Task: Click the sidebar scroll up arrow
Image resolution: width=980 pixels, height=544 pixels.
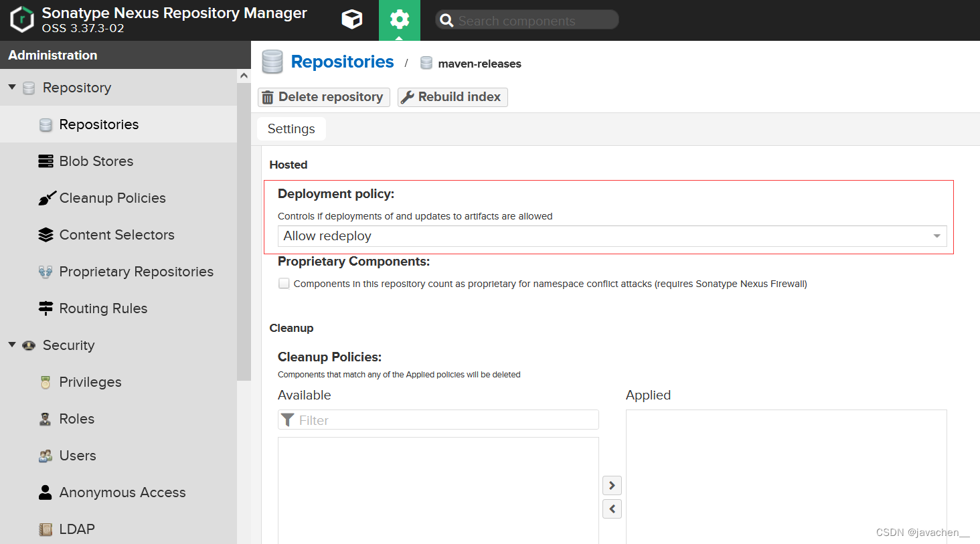Action: (x=244, y=76)
